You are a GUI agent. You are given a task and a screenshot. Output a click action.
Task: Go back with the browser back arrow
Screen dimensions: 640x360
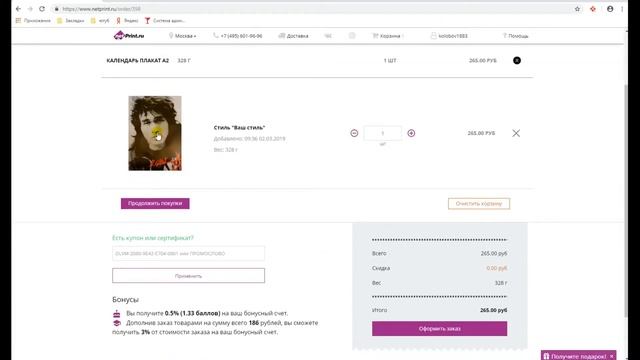(18, 9)
